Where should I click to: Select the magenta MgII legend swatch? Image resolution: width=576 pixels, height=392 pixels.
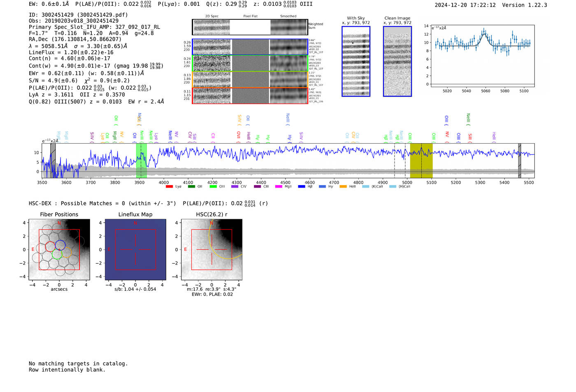(x=279, y=187)
